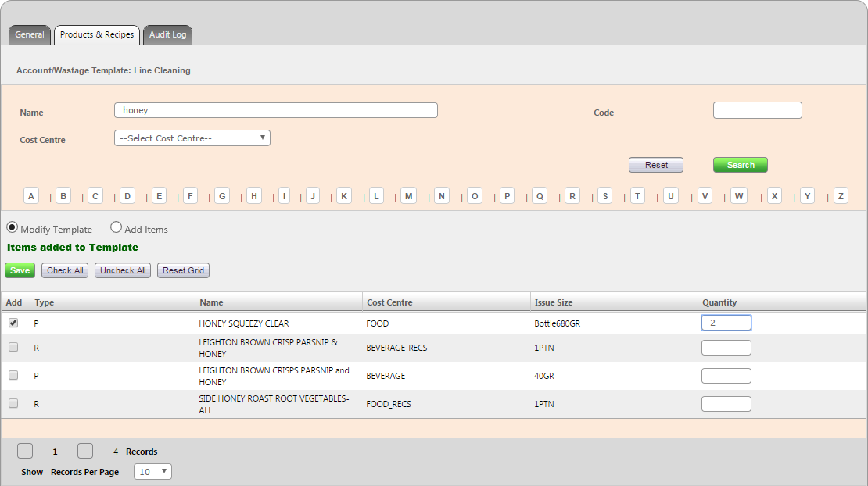Viewport: 868px width, 486px height.
Task: Filter items by letter H
Action: click(x=253, y=196)
